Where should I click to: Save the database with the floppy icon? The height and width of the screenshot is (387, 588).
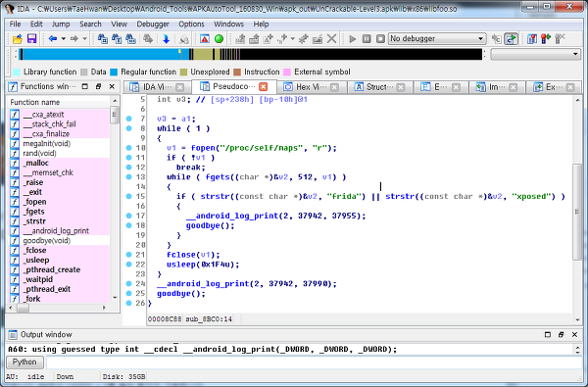point(31,38)
